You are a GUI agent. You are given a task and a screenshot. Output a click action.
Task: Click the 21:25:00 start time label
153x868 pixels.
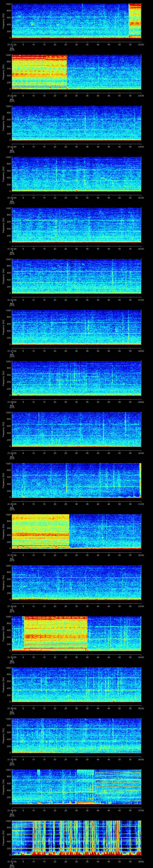tap(12, 249)
